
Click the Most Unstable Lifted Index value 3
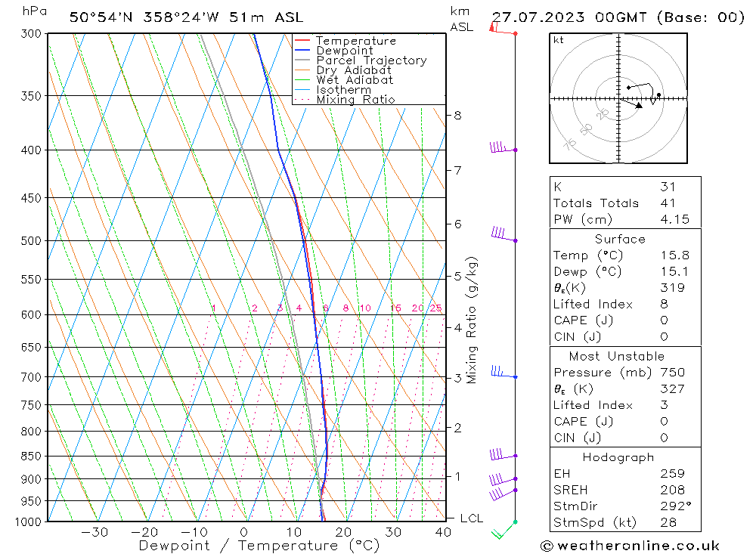click(x=665, y=405)
